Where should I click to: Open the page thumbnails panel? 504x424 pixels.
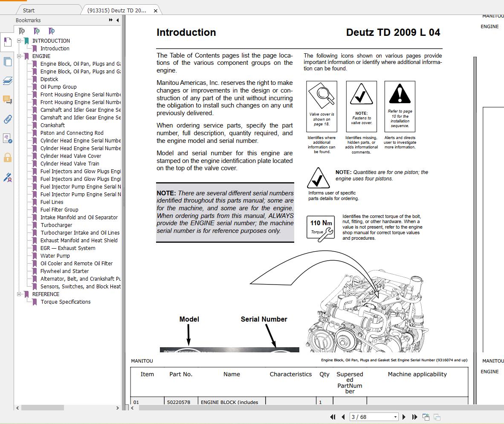(x=8, y=61)
